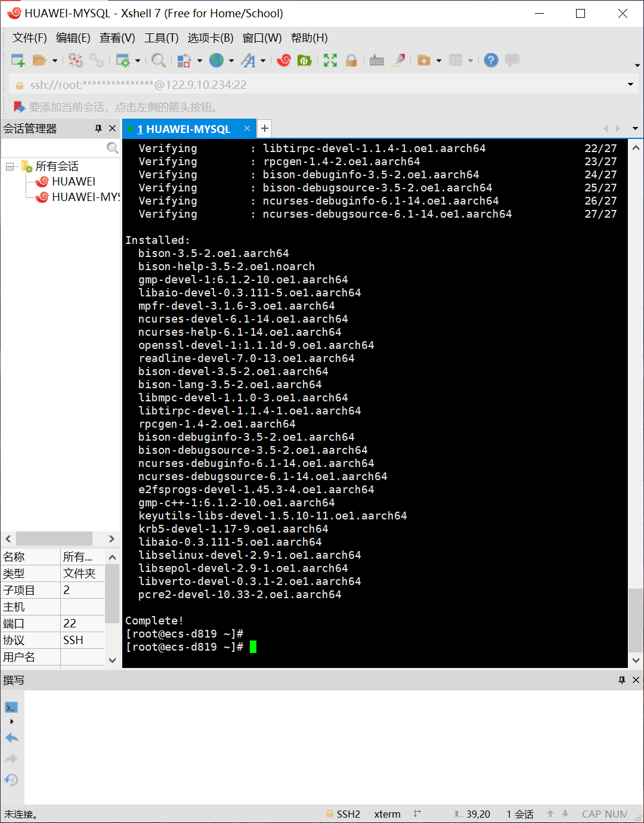Open the dropdown arrow beside the folder icon

pyautogui.click(x=55, y=61)
